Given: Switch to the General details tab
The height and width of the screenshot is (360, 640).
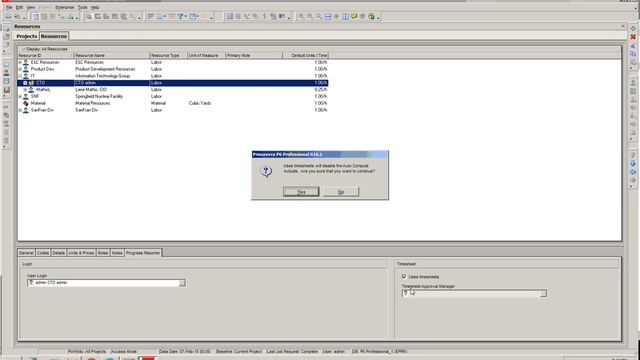Looking at the screenshot, I should [26, 253].
